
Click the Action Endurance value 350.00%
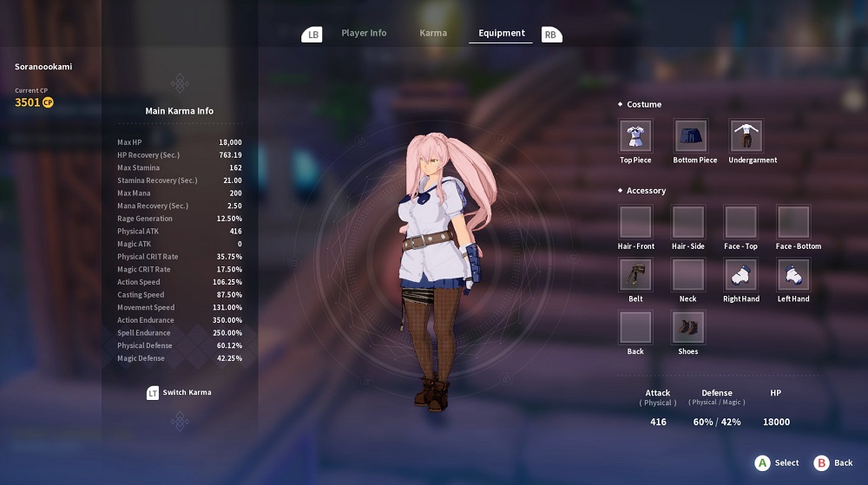[227, 320]
